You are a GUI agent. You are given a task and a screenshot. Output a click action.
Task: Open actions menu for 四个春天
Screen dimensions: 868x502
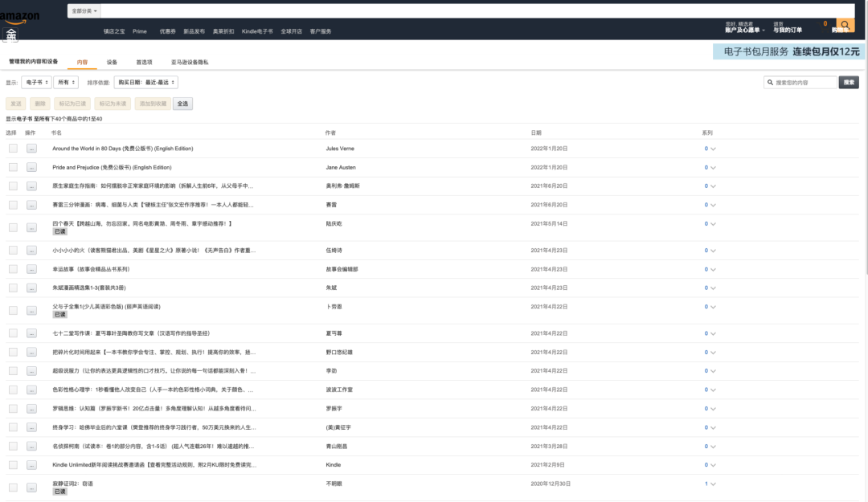[31, 227]
